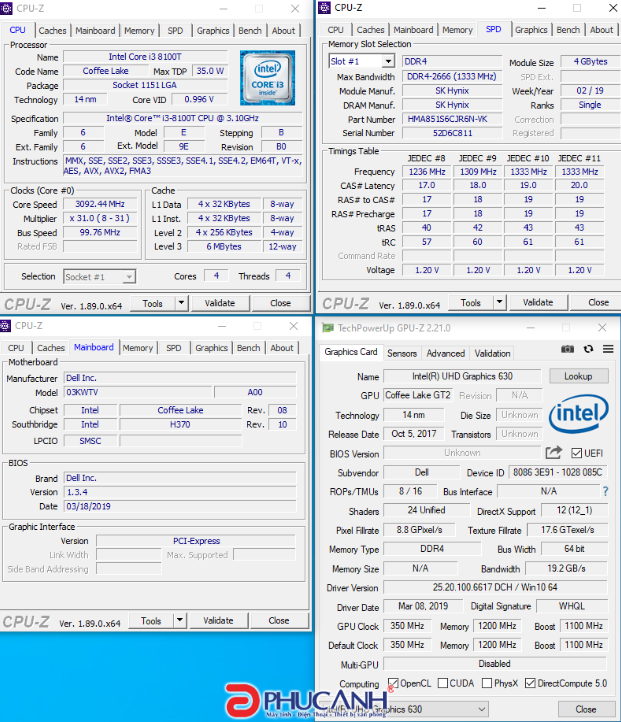Click the Lookup button in GPU-Z
Viewport: 621px width, 722px height.
[x=578, y=376]
